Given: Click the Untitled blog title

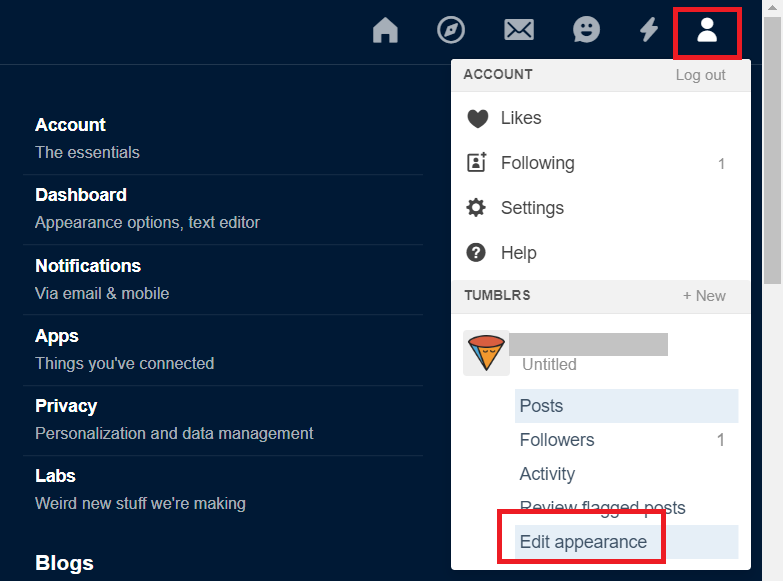Looking at the screenshot, I should 549,364.
